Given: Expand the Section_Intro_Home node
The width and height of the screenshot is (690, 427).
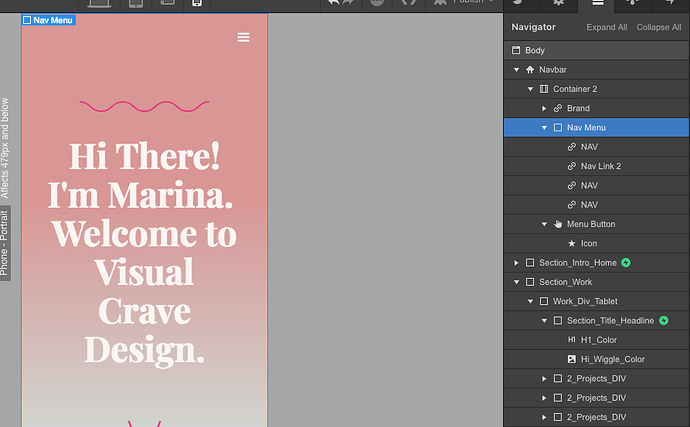Looking at the screenshot, I should pyautogui.click(x=516, y=263).
